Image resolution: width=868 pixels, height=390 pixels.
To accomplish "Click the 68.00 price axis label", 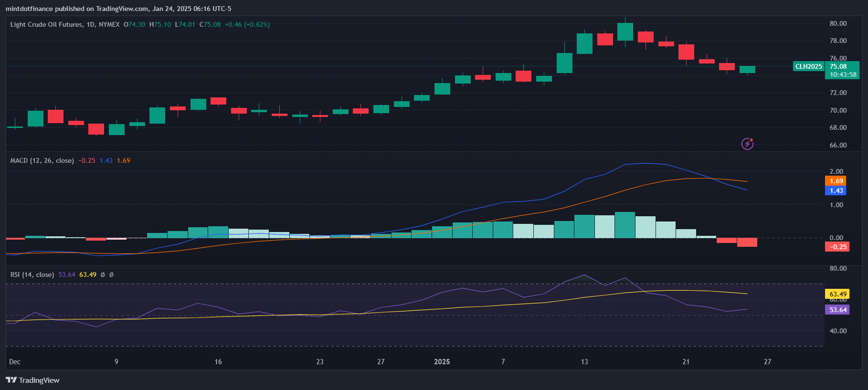I will pyautogui.click(x=838, y=127).
